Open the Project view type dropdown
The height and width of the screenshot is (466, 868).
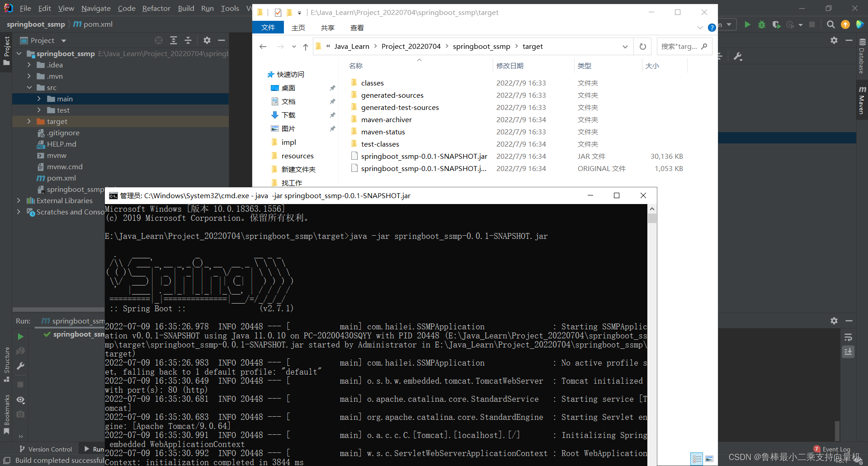[64, 41]
